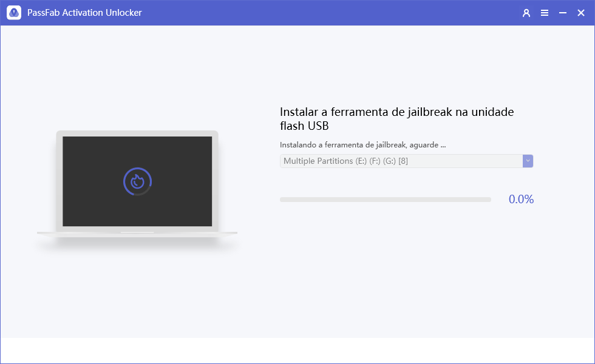This screenshot has width=595, height=364.
Task: Click the PassFab Activation Unlocker logo icon
Action: pyautogui.click(x=13, y=12)
